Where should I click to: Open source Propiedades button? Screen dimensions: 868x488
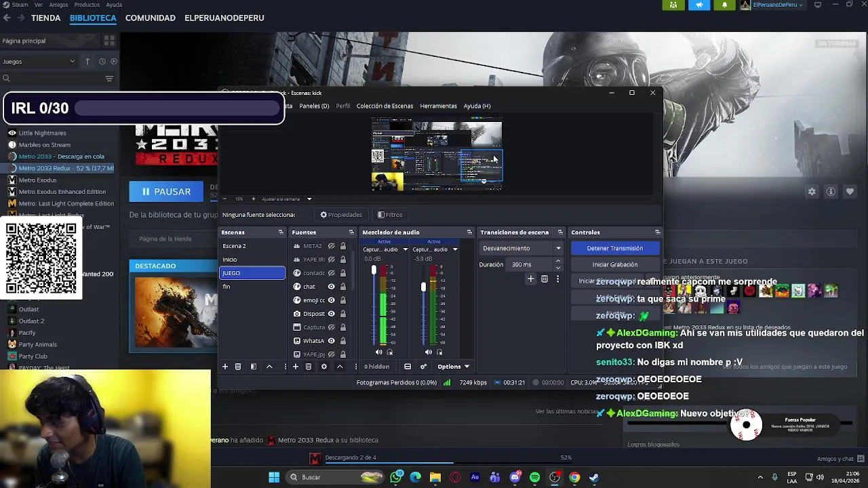tap(341, 215)
